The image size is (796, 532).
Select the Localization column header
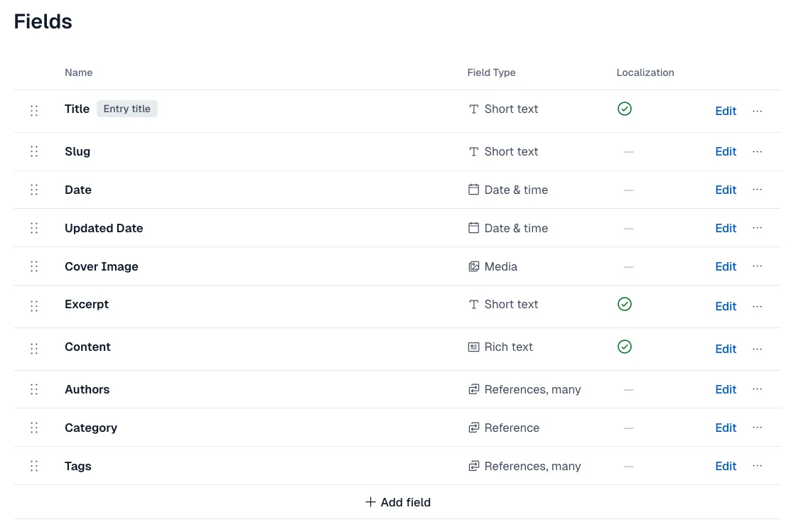click(645, 72)
